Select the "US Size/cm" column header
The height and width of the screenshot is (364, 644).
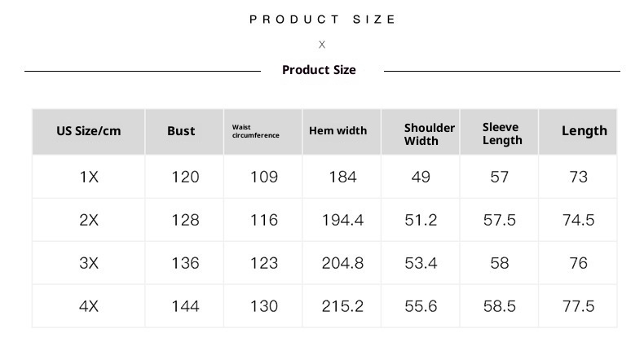coord(89,131)
